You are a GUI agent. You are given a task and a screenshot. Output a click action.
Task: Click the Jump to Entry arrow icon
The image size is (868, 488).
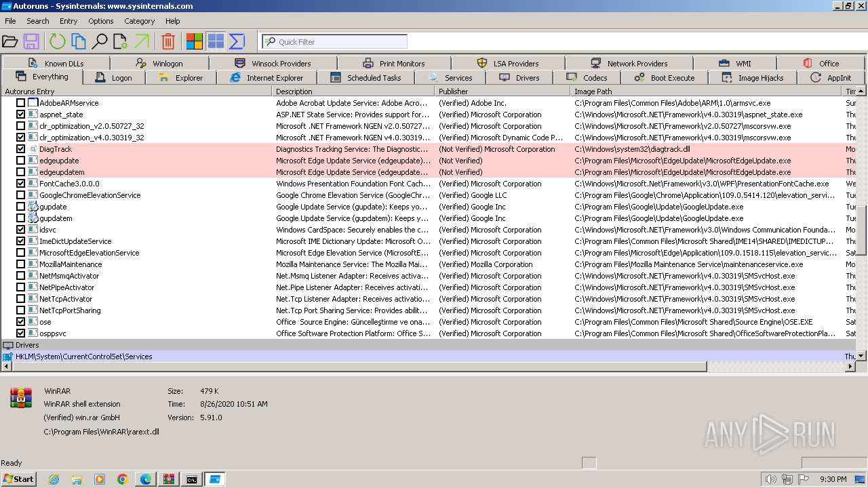tap(142, 42)
